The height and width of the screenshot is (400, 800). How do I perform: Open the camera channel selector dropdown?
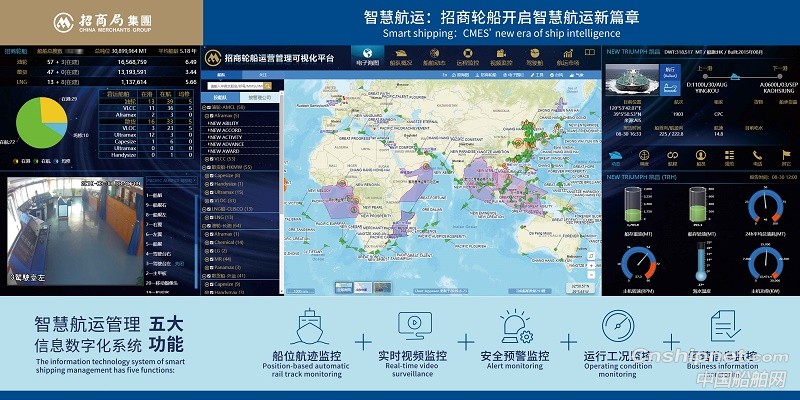(x=171, y=180)
